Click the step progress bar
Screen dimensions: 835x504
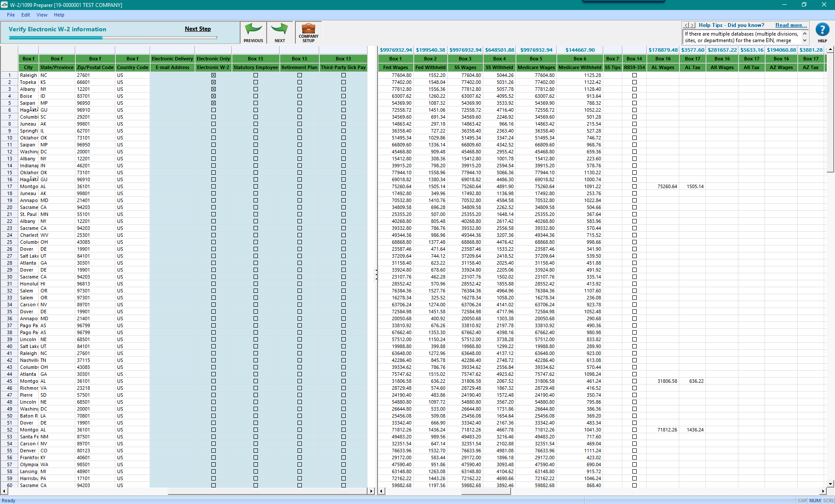(x=113, y=38)
